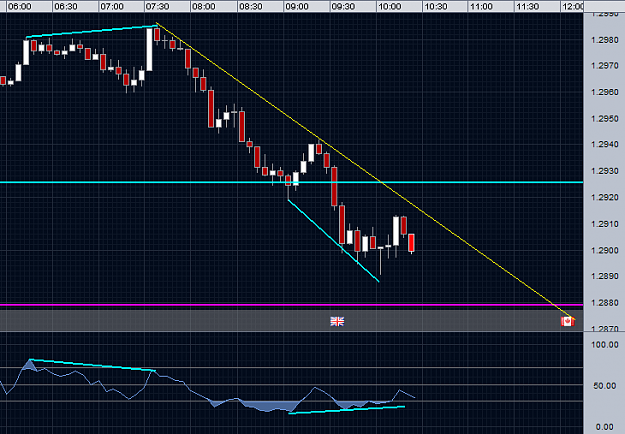
Task: Click the 08:30 time axis label
Action: pos(251,7)
